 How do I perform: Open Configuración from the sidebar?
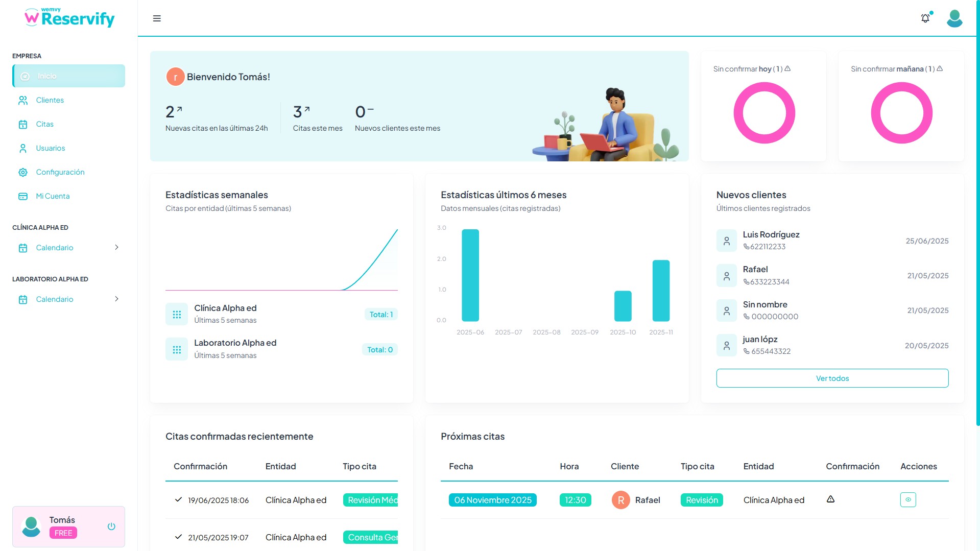(x=60, y=172)
